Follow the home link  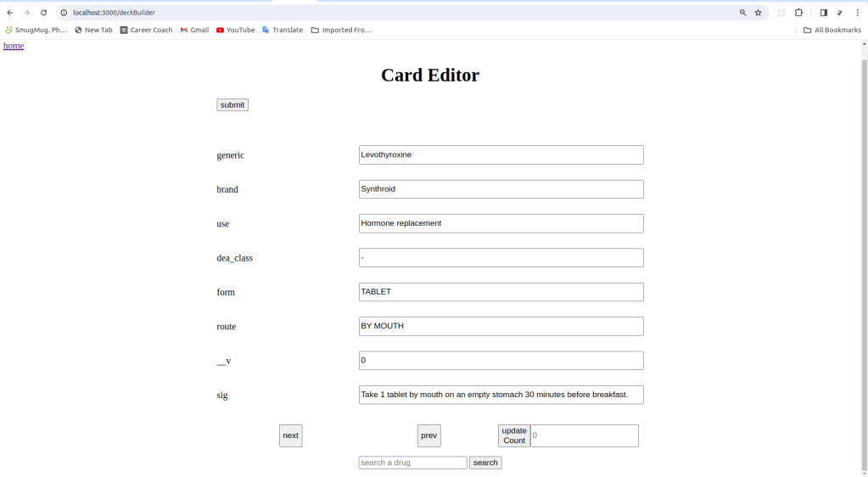point(14,46)
